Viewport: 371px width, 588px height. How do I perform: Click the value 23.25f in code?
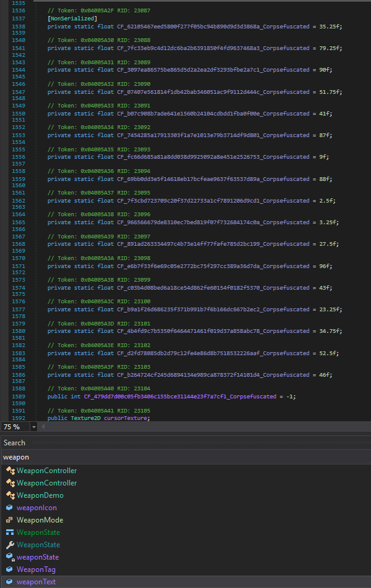[330, 310]
